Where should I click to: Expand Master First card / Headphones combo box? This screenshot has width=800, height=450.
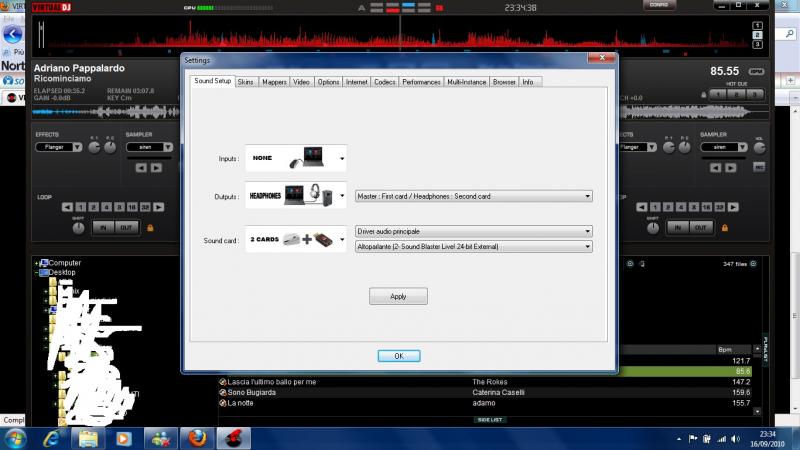click(x=473, y=196)
